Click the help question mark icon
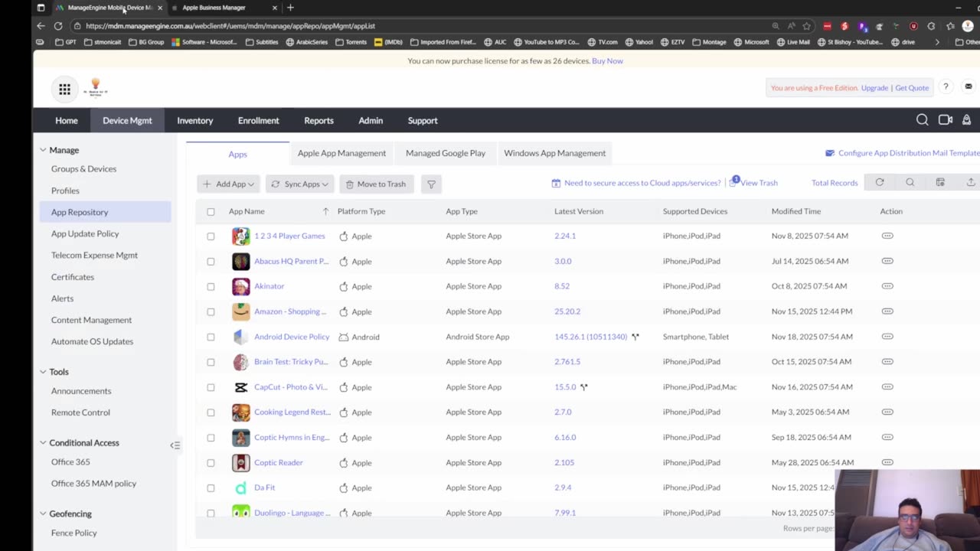The height and width of the screenshot is (551, 980). click(946, 87)
